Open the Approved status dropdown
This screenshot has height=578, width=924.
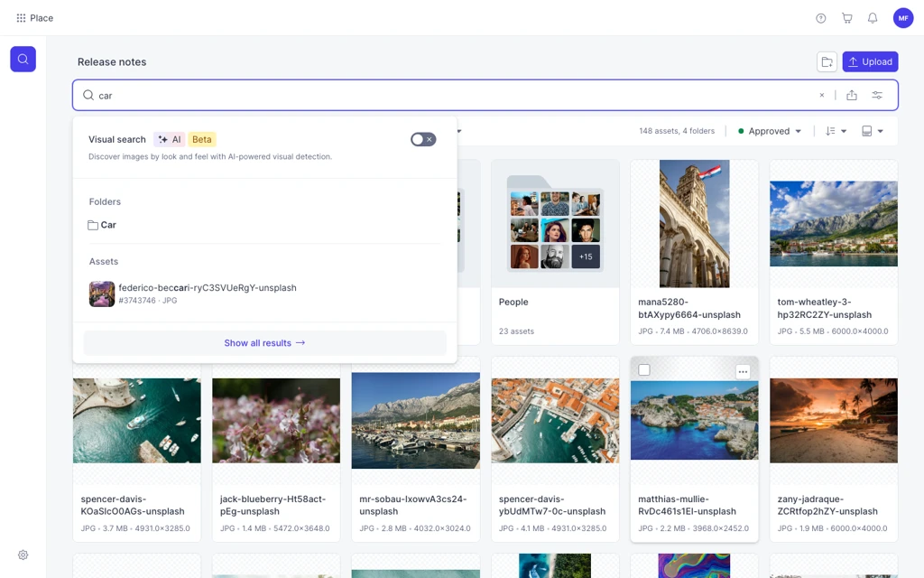[770, 132]
